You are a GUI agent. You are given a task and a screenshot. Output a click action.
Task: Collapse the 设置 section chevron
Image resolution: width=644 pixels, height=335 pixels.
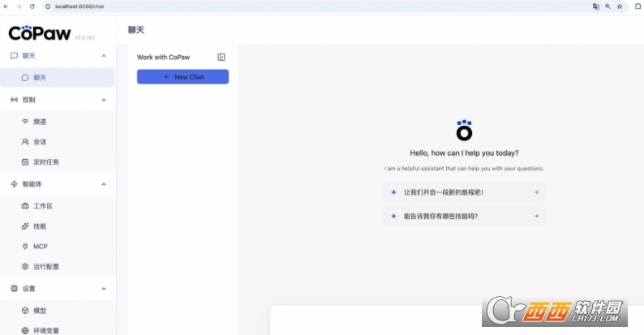tap(103, 289)
